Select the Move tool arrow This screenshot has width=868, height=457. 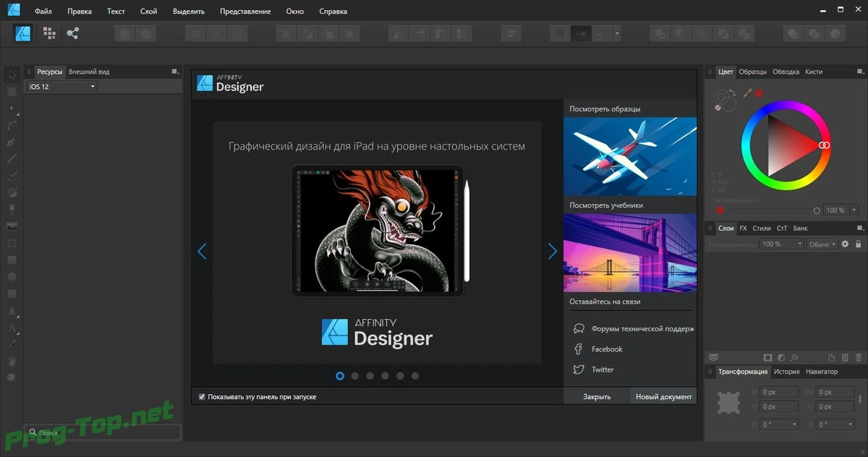tap(12, 75)
